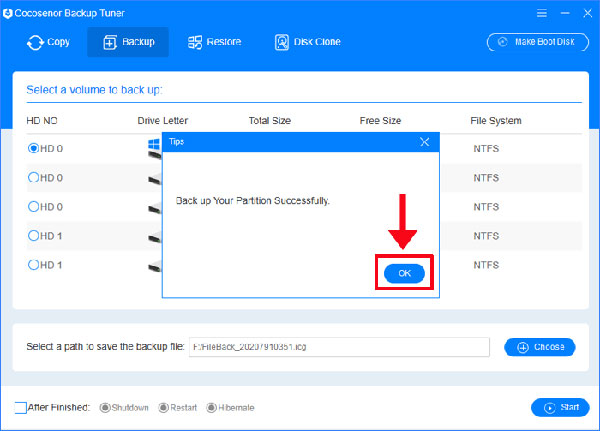Click NTFS in the last HD 1 row
This screenshot has height=431, width=600.
pos(486,265)
